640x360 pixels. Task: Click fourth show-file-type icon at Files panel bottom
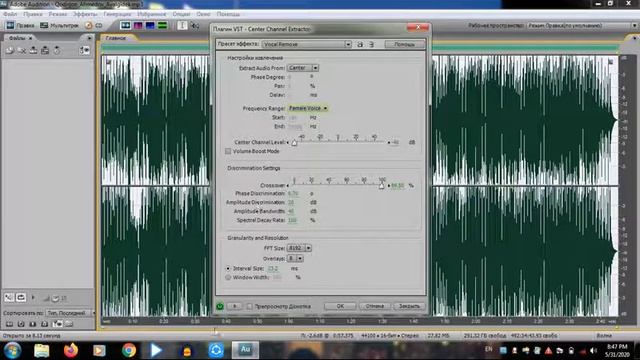pyautogui.click(x=45, y=324)
